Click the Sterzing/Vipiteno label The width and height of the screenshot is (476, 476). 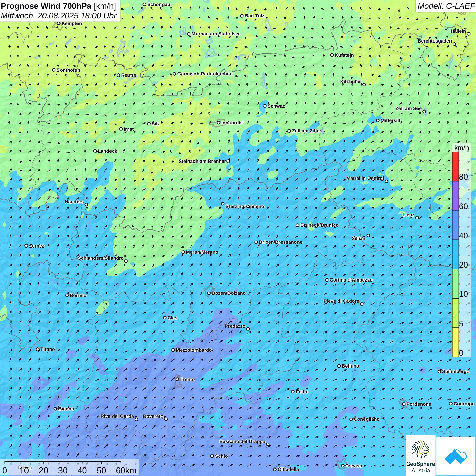245,206
